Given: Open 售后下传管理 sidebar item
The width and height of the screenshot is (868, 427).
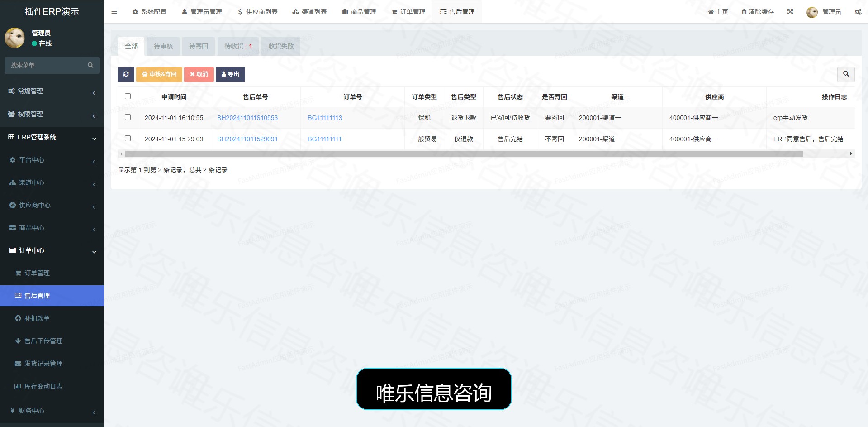Looking at the screenshot, I should click(52, 341).
